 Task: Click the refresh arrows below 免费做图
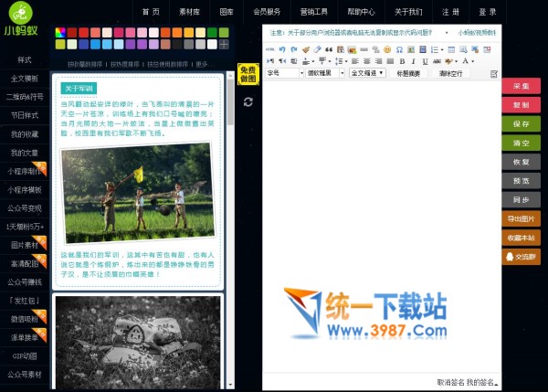coord(248,102)
